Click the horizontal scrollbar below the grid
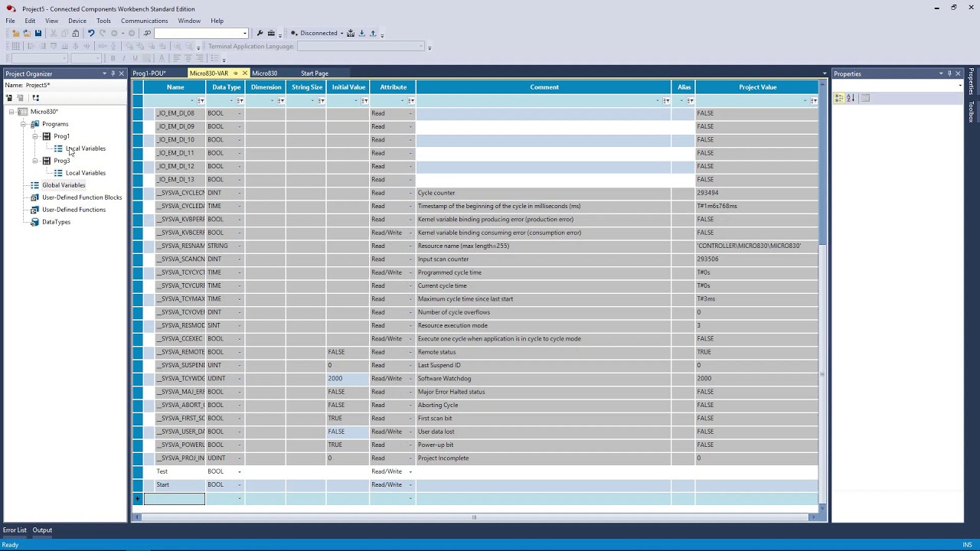 pyautogui.click(x=474, y=517)
